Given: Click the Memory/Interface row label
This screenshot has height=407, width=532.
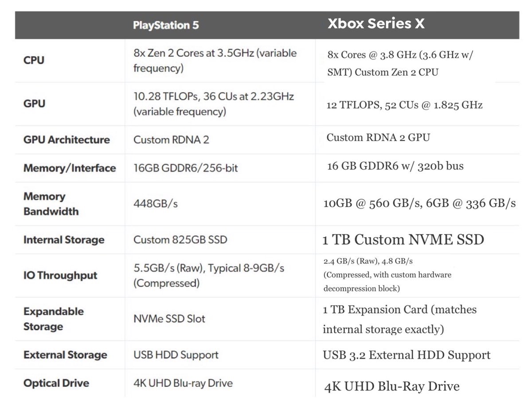Looking at the screenshot, I should click(70, 168).
